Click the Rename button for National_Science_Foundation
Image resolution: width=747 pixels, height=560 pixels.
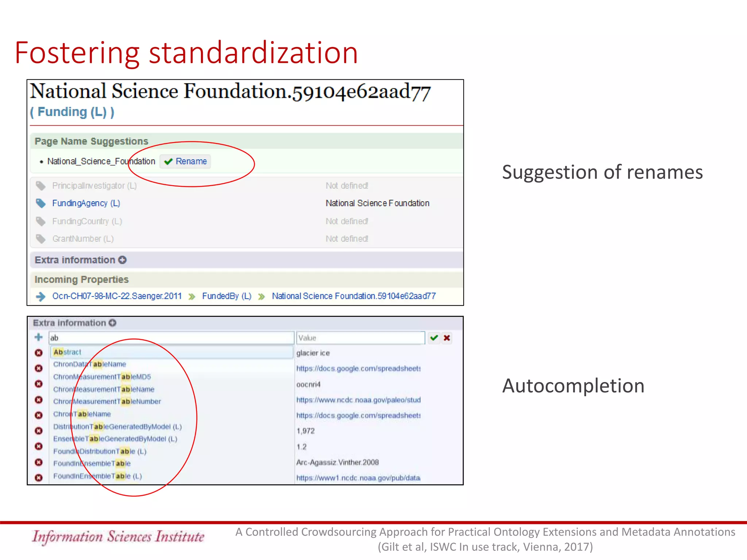tap(185, 161)
